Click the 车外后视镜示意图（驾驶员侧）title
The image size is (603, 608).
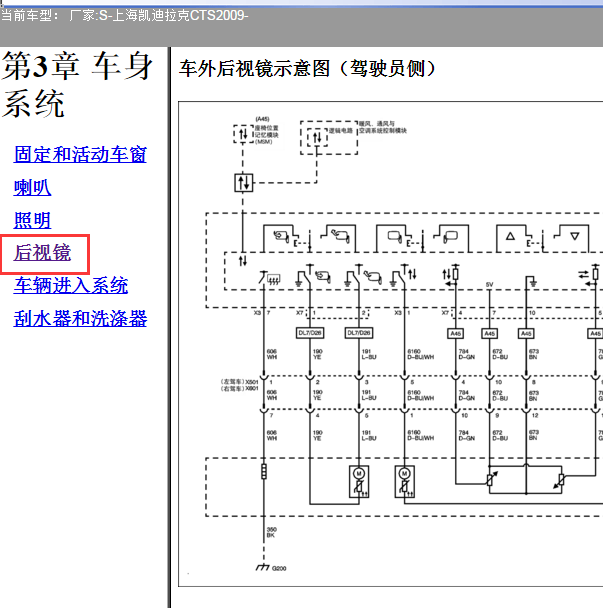point(307,69)
